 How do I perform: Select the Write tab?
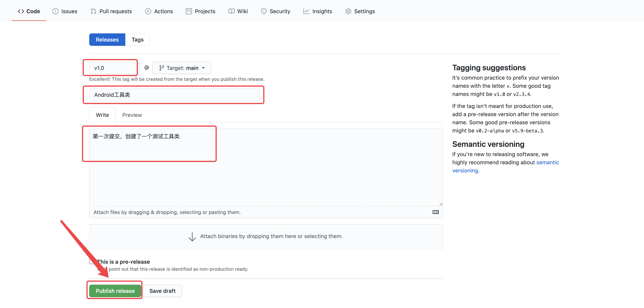[102, 115]
